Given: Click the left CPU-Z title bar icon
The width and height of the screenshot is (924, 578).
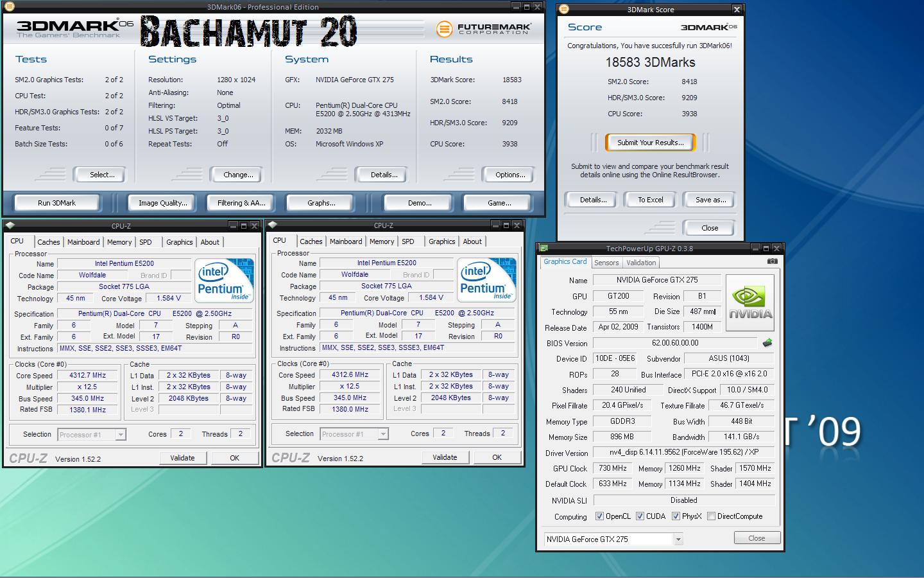Looking at the screenshot, I should (10, 226).
